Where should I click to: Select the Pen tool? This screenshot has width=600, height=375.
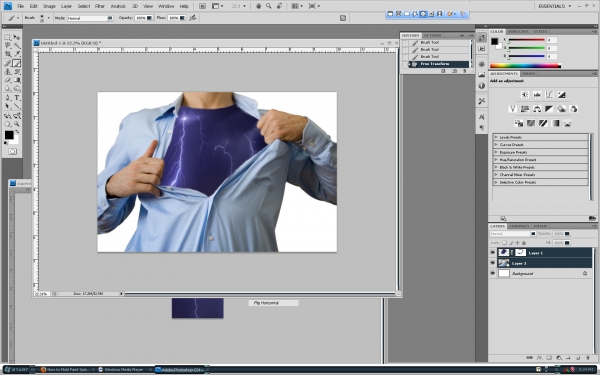click(7, 98)
